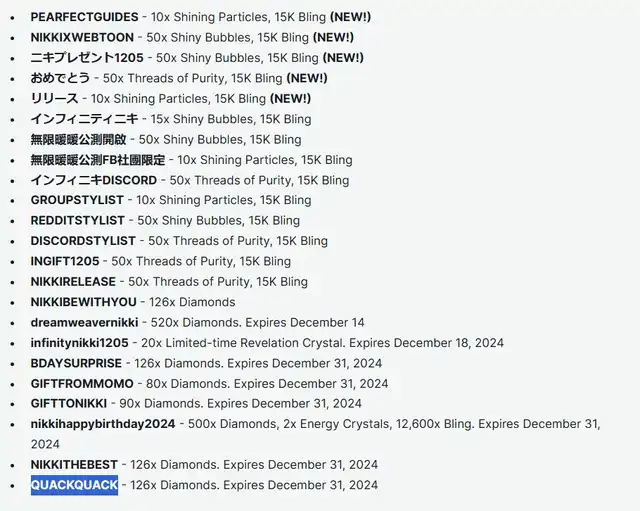The width and height of the screenshot is (640, 511).
Task: Click the nikkihappybirthday2024 code
Action: coord(103,424)
